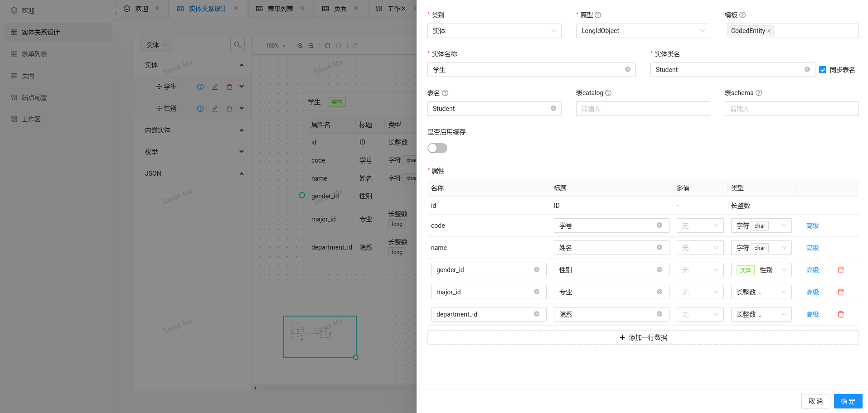Open 表单列表 in the sidebar

(58, 54)
